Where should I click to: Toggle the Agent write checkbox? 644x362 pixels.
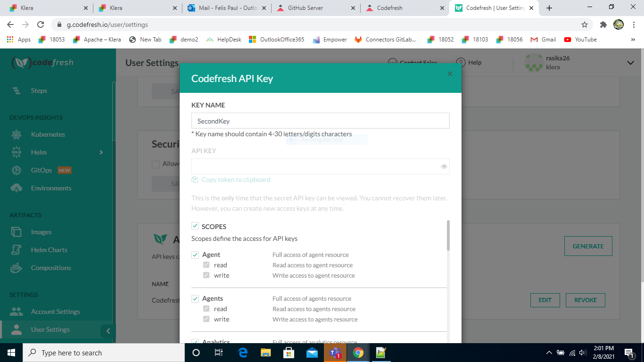pos(206,275)
